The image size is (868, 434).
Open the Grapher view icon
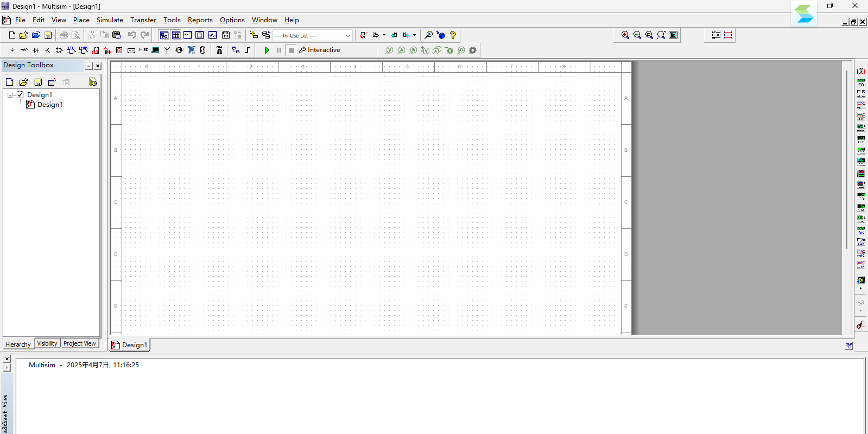tap(212, 35)
